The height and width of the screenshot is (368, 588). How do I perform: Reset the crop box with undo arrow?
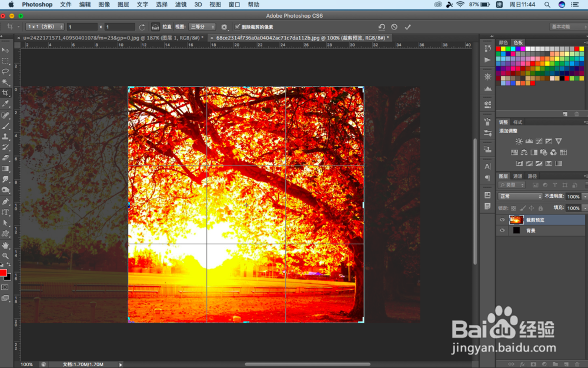tap(382, 26)
